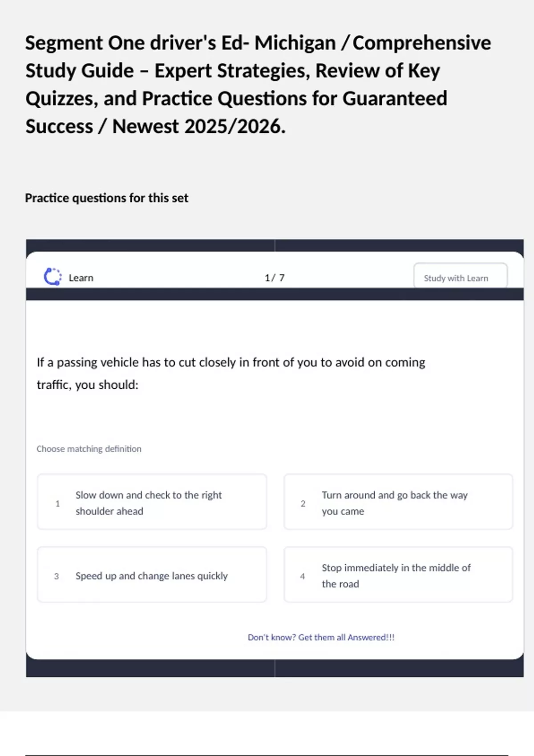The image size is (534, 756).
Task: Click the number 4 option badge
Action: 303,576
